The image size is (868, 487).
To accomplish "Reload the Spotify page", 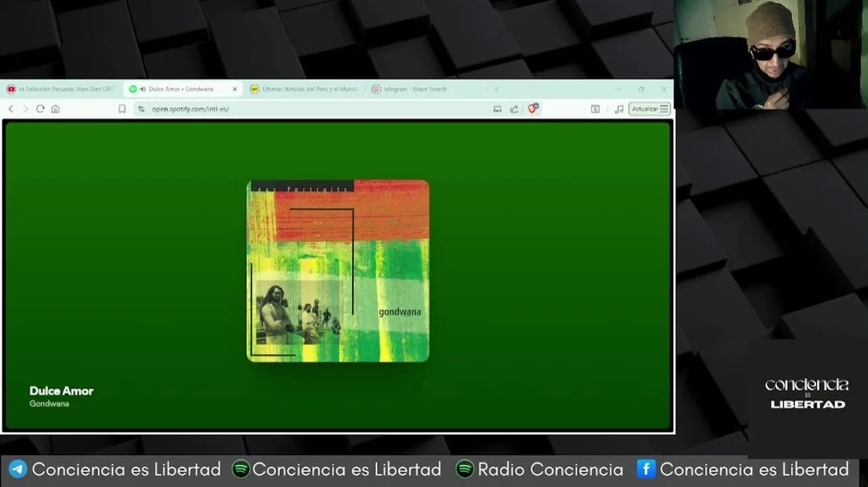I will click(41, 109).
